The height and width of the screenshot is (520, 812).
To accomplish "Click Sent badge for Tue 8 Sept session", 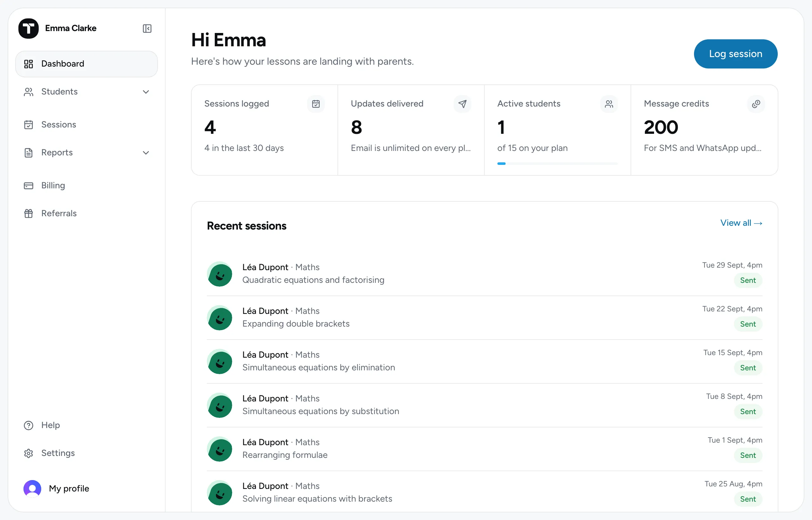I will [748, 412].
